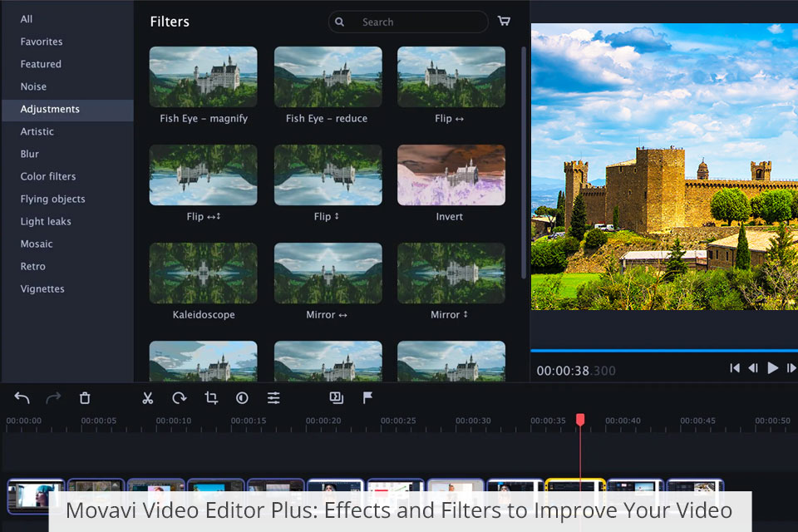Open the Blur category

tap(30, 154)
